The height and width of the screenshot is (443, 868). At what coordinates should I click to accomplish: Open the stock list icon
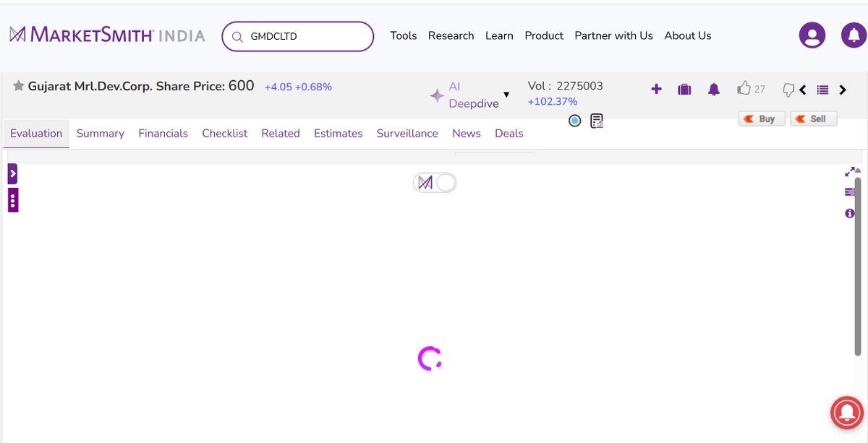(822, 90)
